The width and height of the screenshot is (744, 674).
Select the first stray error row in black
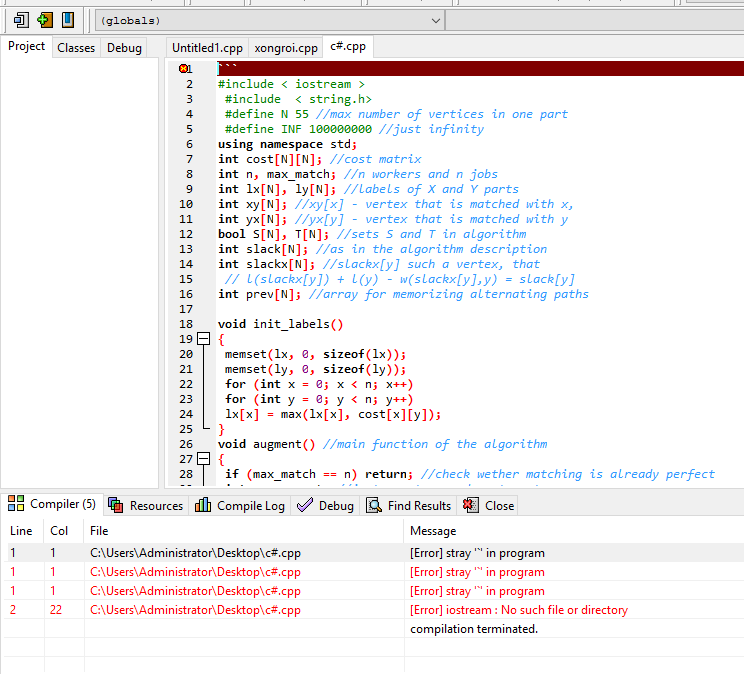click(x=374, y=552)
